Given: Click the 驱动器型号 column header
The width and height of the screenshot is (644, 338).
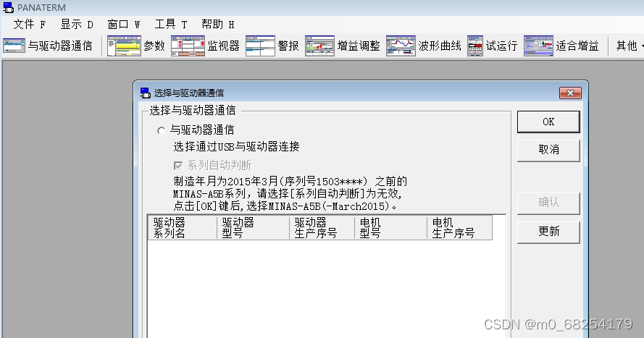Looking at the screenshot, I should pos(253,228).
